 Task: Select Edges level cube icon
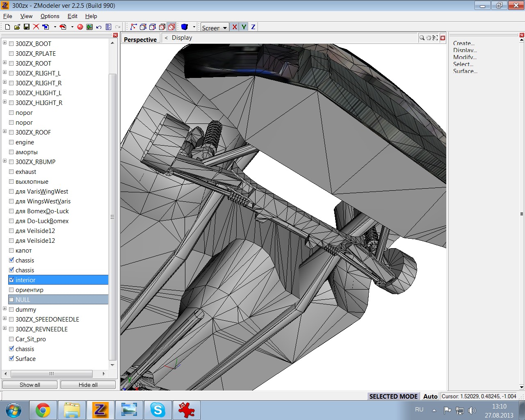point(143,27)
